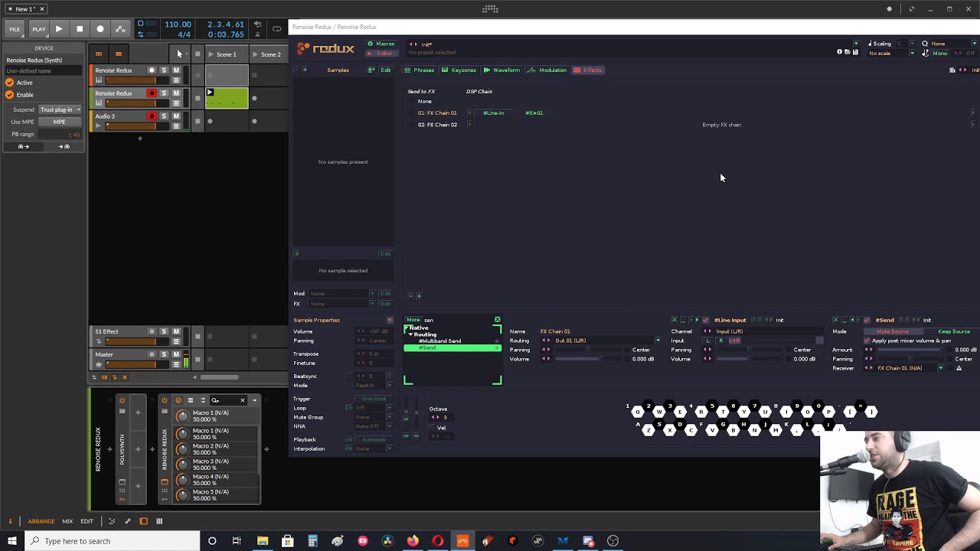Click the User-defined name field
The height and width of the screenshot is (551, 980).
pyautogui.click(x=43, y=71)
